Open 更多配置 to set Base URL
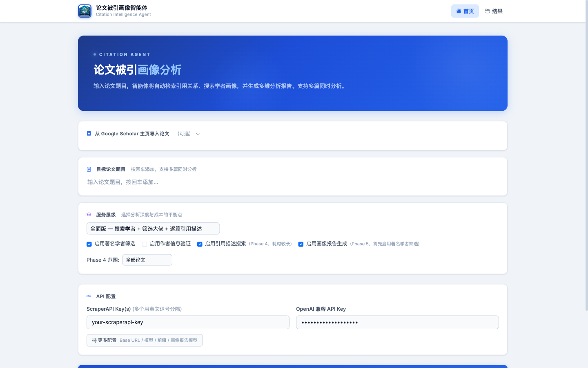 click(x=145, y=340)
